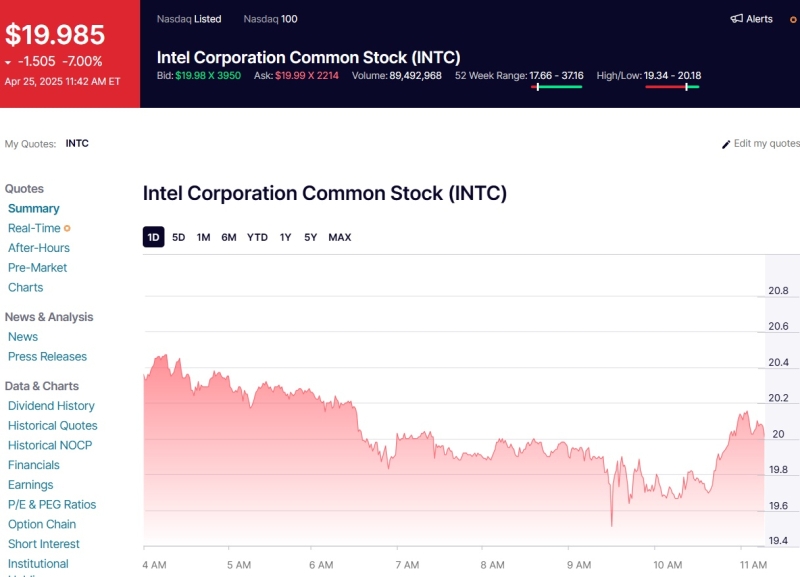
Task: Open Dividend History from the sidebar
Action: [x=51, y=406]
